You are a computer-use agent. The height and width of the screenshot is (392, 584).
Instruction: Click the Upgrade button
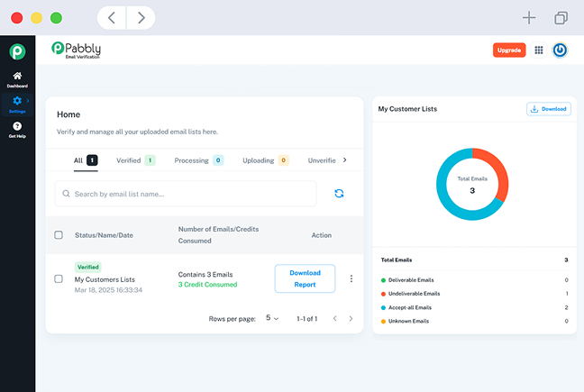509,50
